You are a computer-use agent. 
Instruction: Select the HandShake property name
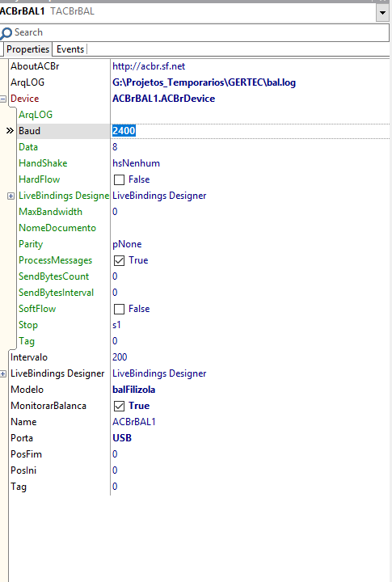click(x=43, y=163)
